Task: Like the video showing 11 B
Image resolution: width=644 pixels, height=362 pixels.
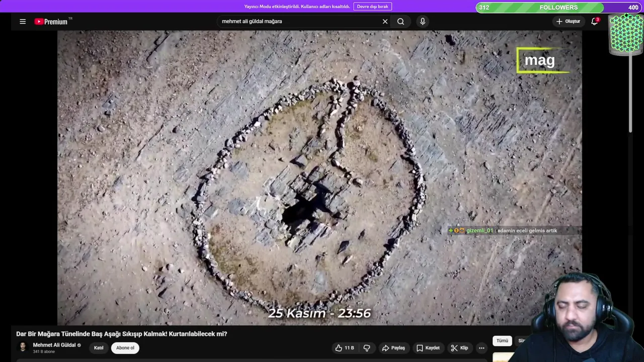Action: click(x=345, y=348)
